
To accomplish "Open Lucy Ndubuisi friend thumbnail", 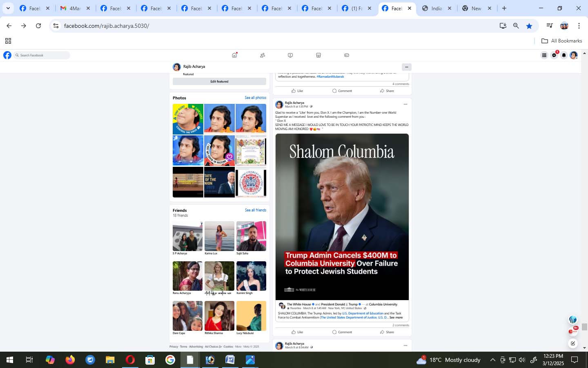I will tap(251, 316).
